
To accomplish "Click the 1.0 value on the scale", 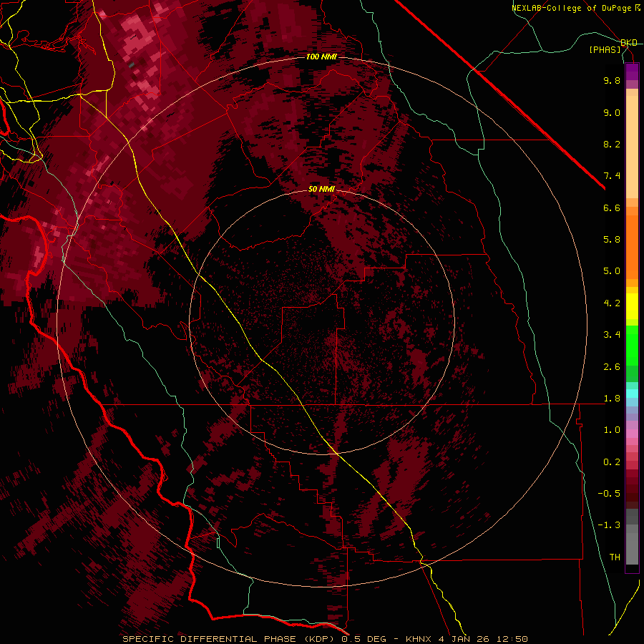I will click(x=612, y=430).
